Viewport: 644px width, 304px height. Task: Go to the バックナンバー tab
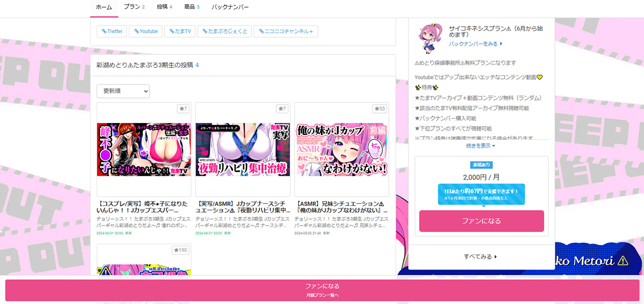[230, 7]
